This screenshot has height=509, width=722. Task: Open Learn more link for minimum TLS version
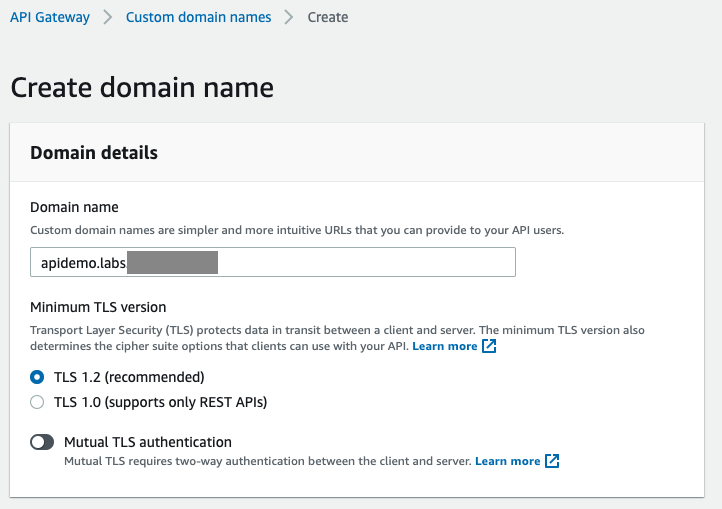(444, 346)
